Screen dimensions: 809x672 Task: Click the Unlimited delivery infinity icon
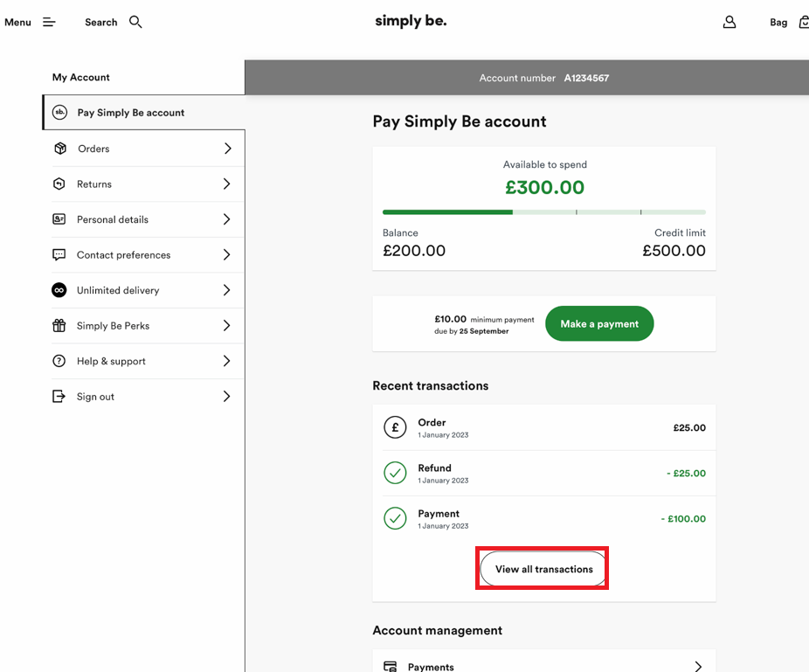point(59,290)
